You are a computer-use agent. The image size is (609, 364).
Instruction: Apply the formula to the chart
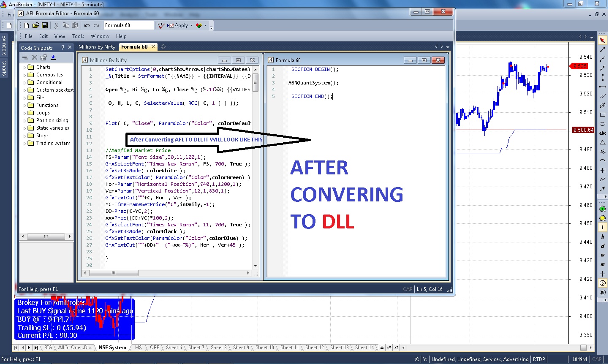pyautogui.click(x=178, y=25)
